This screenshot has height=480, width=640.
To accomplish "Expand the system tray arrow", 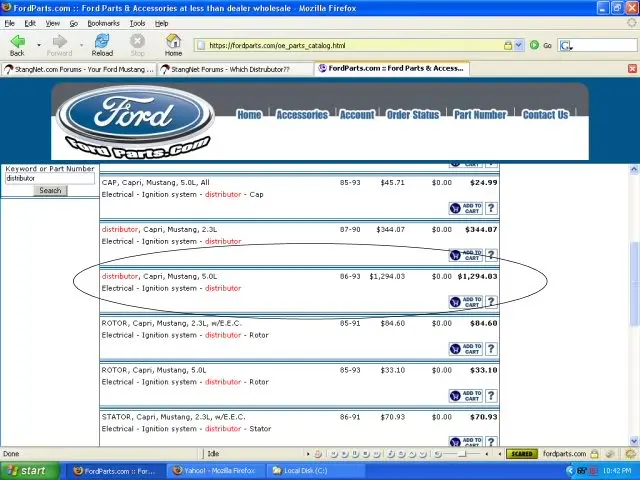I will (x=570, y=471).
